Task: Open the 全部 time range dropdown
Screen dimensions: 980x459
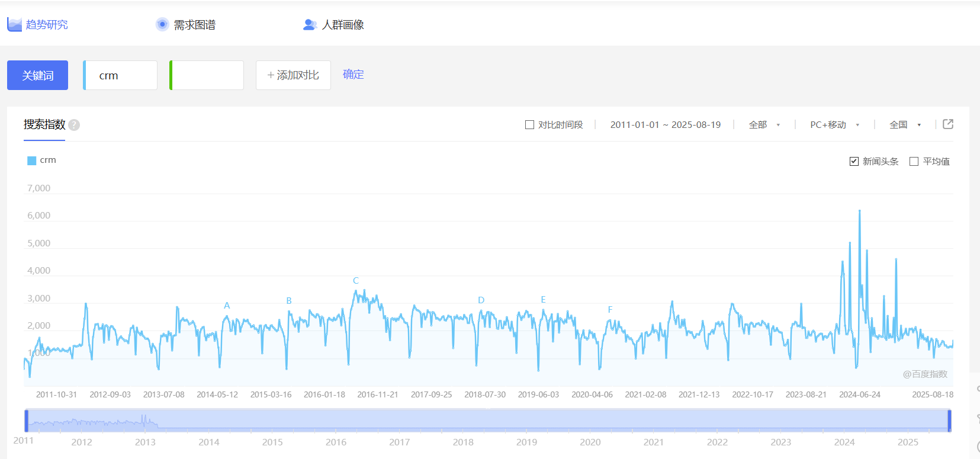Action: (x=764, y=125)
